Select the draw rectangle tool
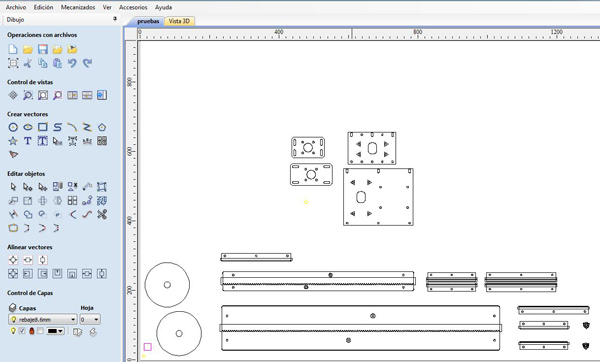 point(42,127)
